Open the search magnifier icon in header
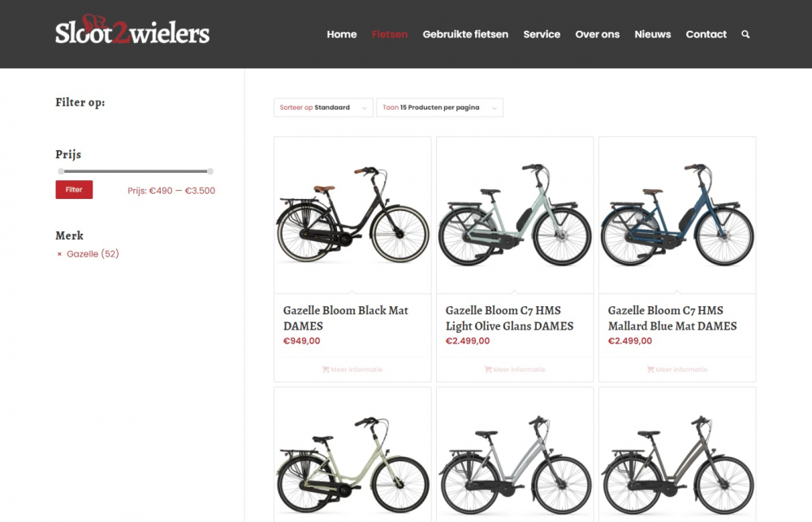Screen dimensions: 812x522 click(745, 34)
